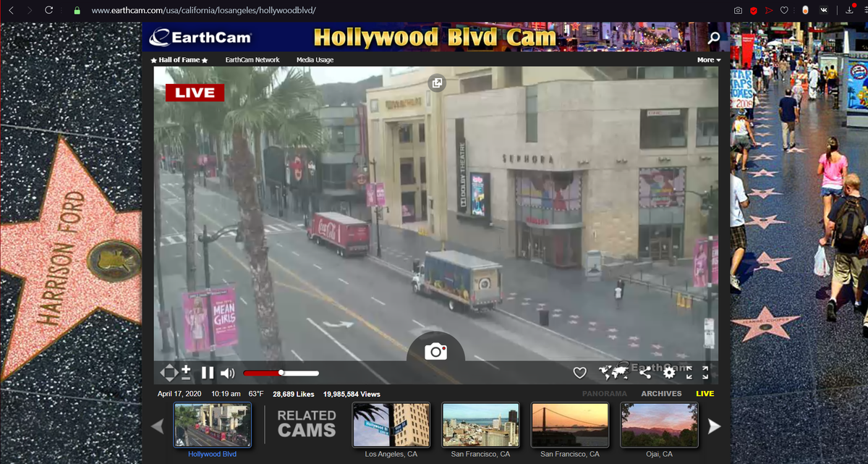Enter fullscreen video mode
This screenshot has height=464, width=868.
tap(706, 373)
